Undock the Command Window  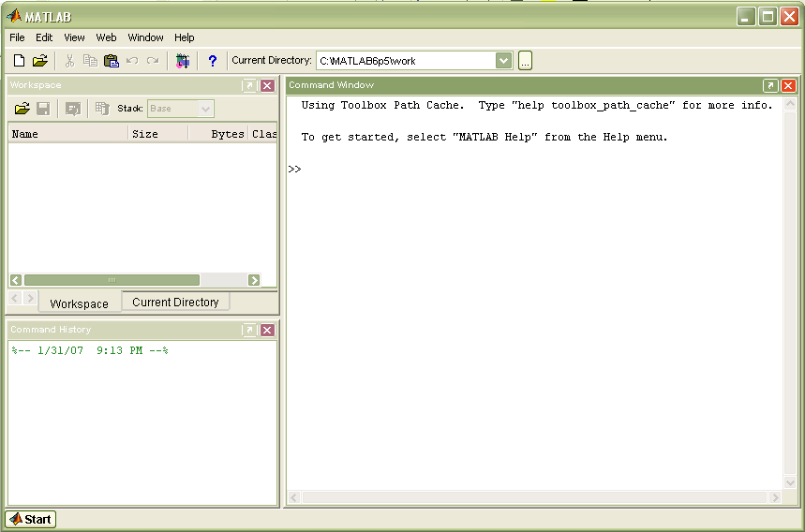coord(770,85)
